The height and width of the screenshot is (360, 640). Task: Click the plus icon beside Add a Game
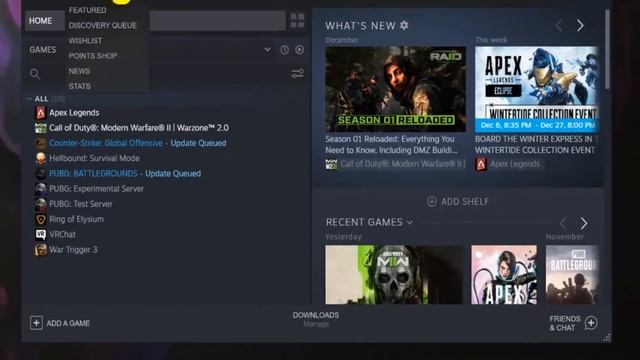[36, 323]
